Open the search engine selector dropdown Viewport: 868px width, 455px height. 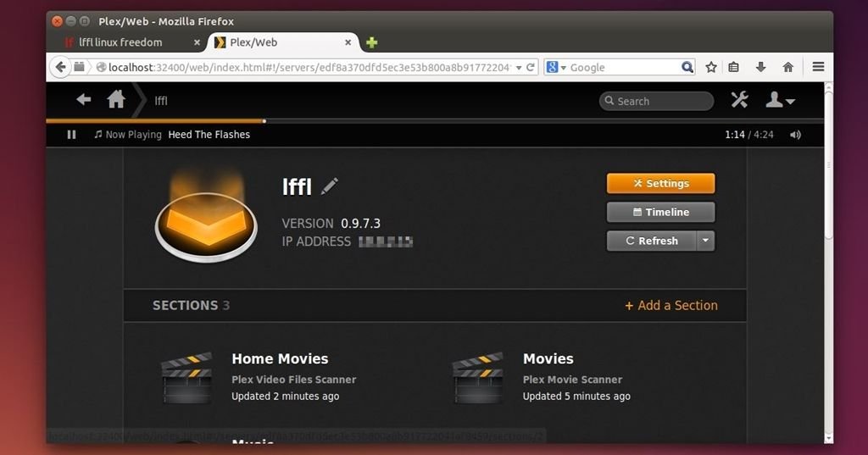click(x=556, y=67)
